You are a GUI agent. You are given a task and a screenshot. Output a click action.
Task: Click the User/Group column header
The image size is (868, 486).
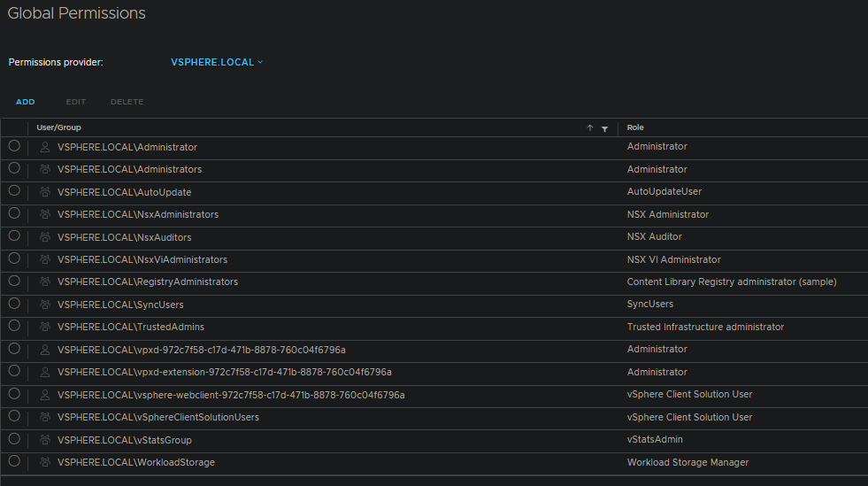tap(58, 127)
